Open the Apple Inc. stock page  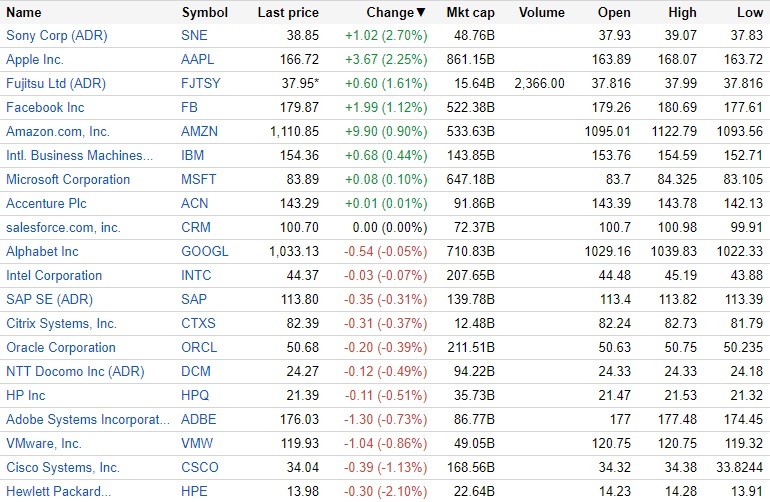(x=35, y=59)
